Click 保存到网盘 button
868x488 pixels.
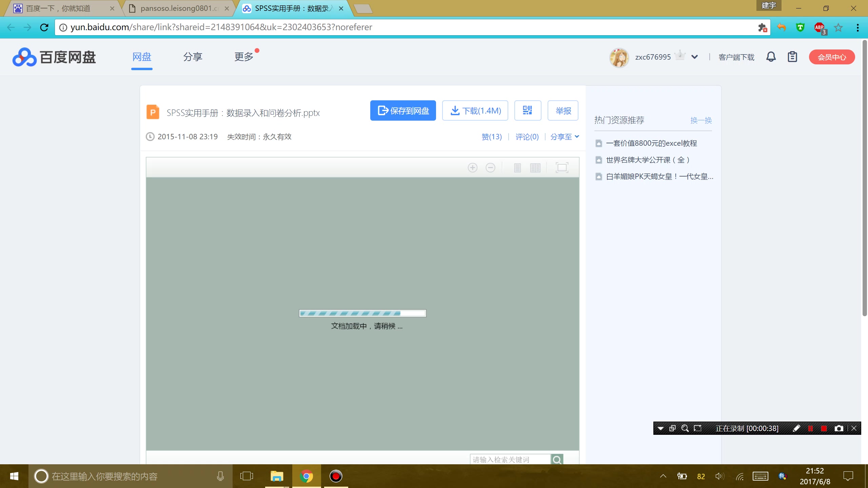(x=403, y=110)
